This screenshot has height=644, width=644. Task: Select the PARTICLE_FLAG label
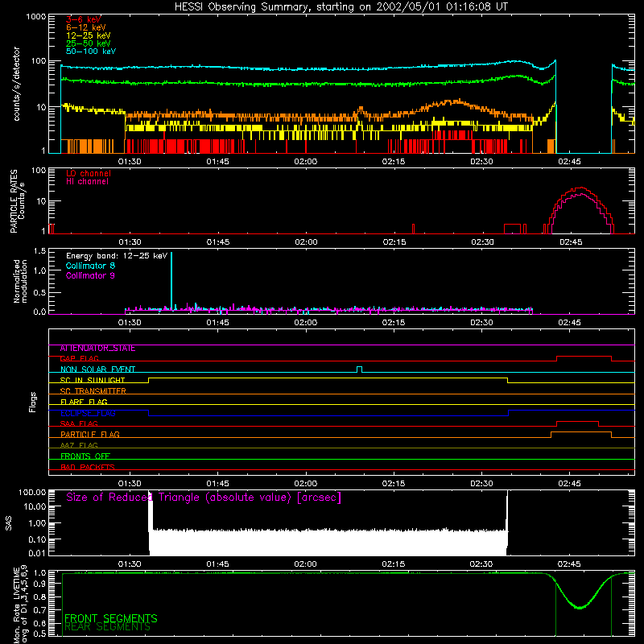(90, 434)
